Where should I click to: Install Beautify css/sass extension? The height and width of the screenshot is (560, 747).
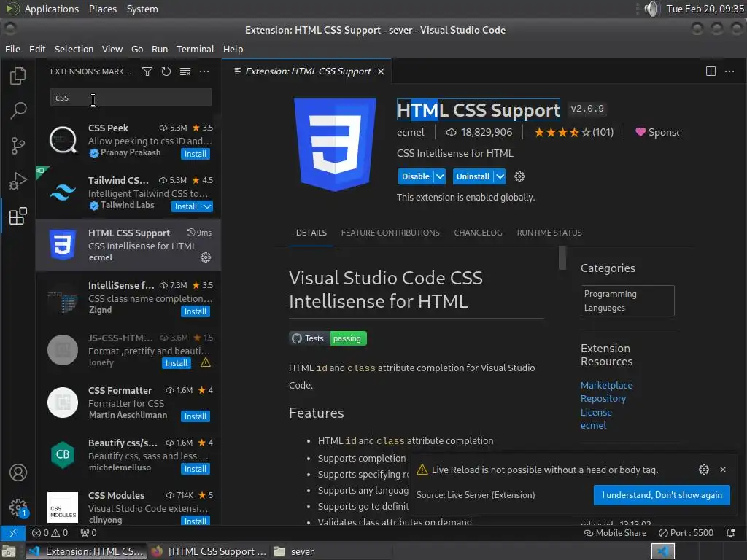pos(196,469)
